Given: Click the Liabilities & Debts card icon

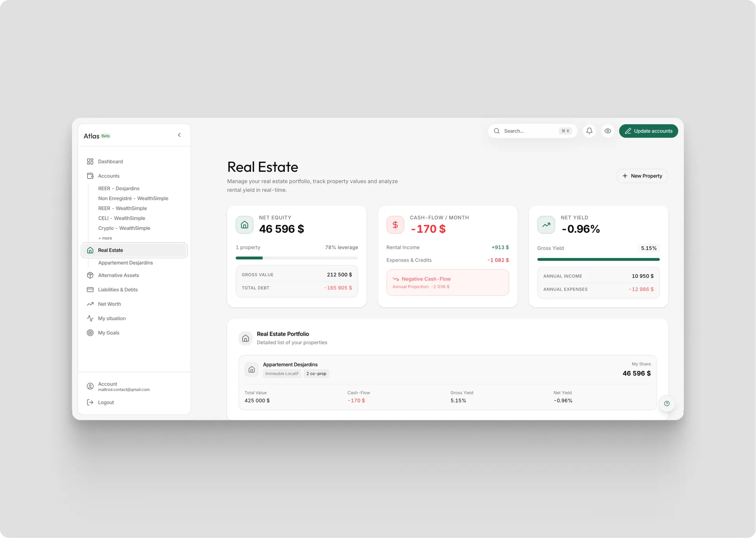Looking at the screenshot, I should (x=90, y=289).
